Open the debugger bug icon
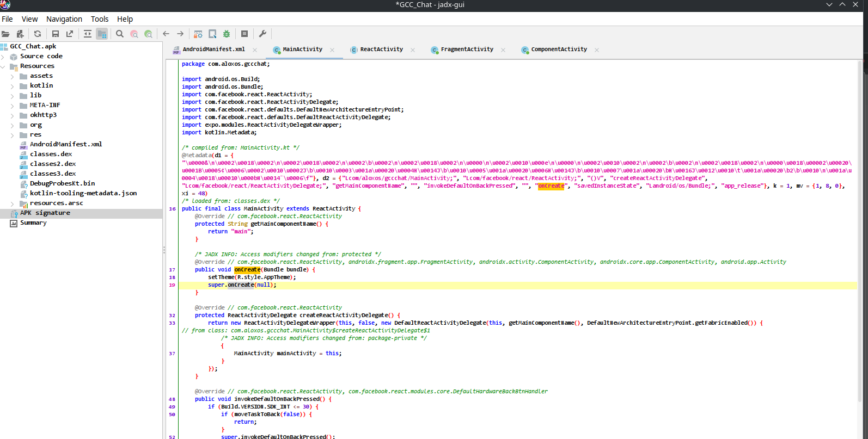Viewport: 868px width, 439px height. point(227,34)
